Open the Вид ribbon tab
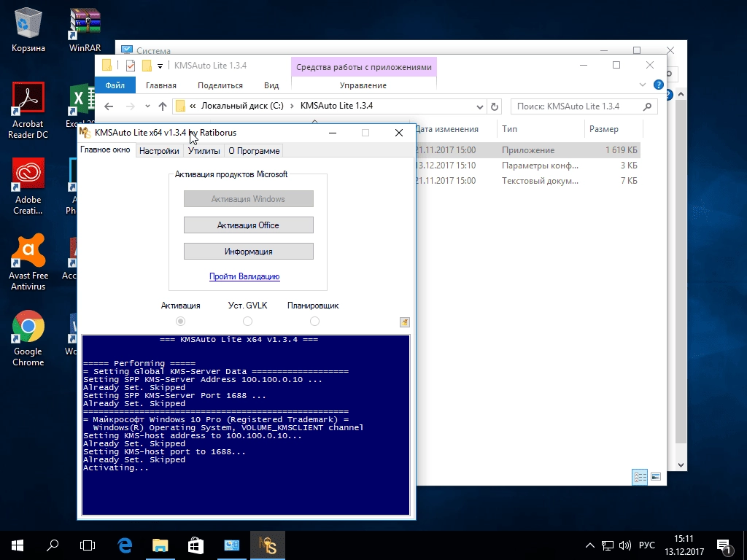 point(271,85)
